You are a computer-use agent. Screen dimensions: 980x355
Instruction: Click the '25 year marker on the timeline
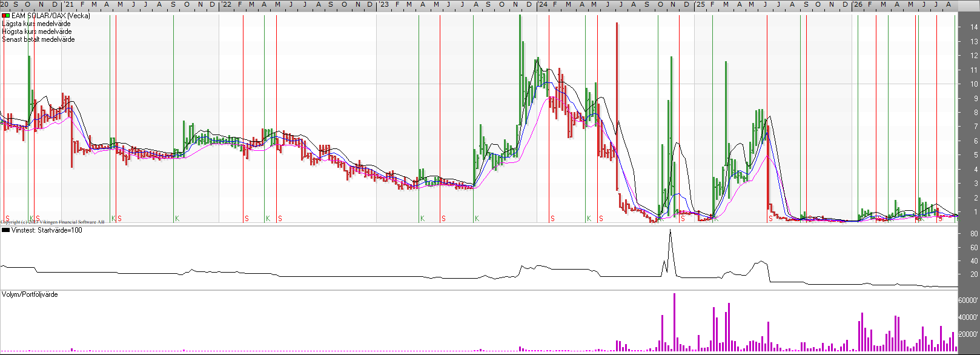700,4
